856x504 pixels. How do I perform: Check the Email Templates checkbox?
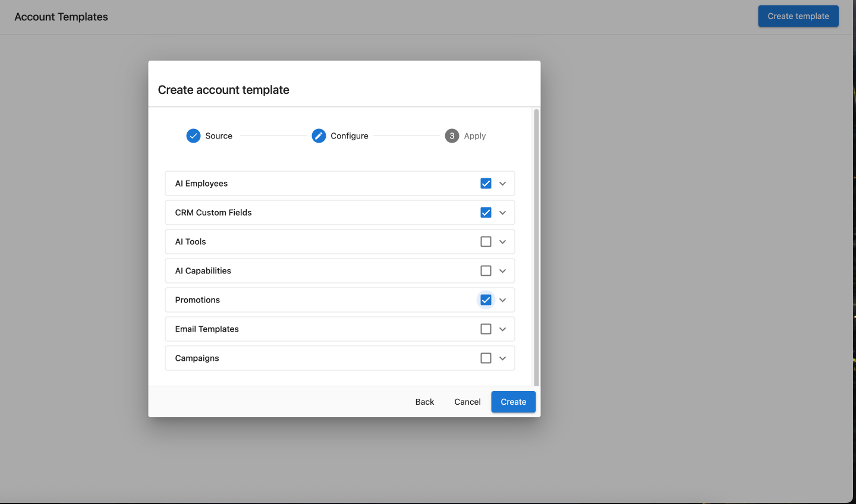486,329
